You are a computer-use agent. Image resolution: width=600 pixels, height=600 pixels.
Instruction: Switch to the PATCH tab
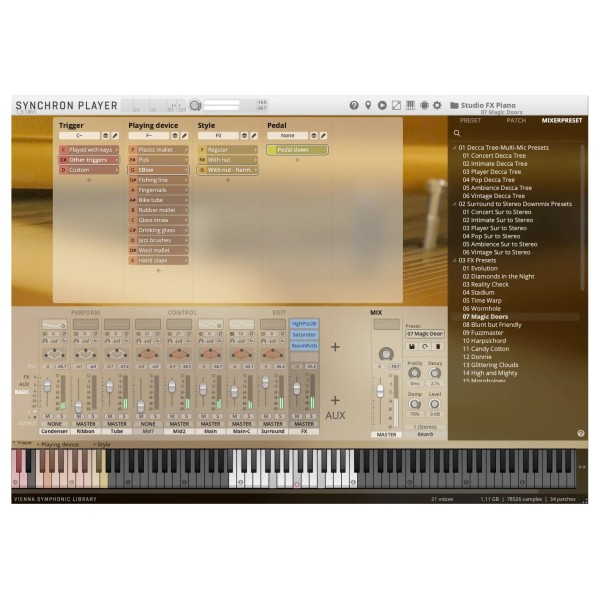click(x=516, y=121)
